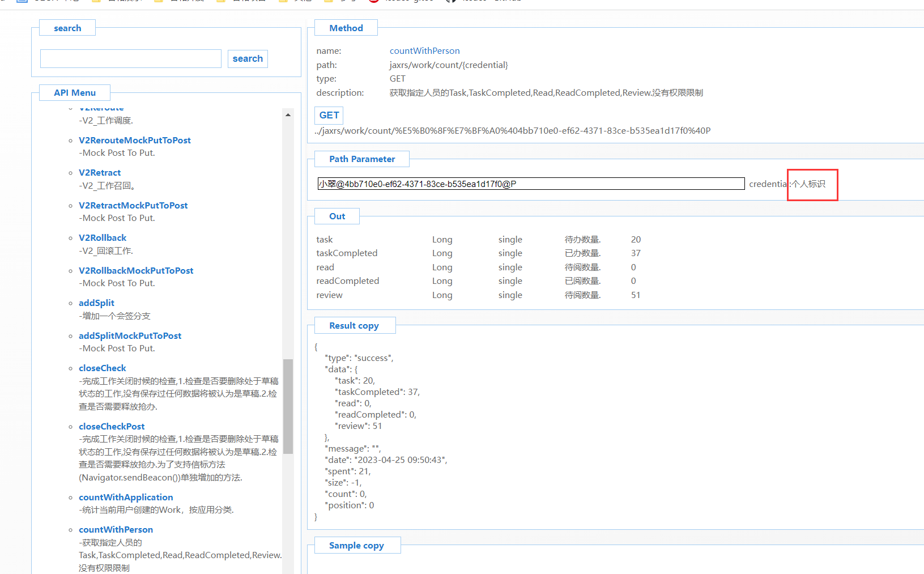Click the search text input field
The height and width of the screenshot is (574, 924).
130,59
